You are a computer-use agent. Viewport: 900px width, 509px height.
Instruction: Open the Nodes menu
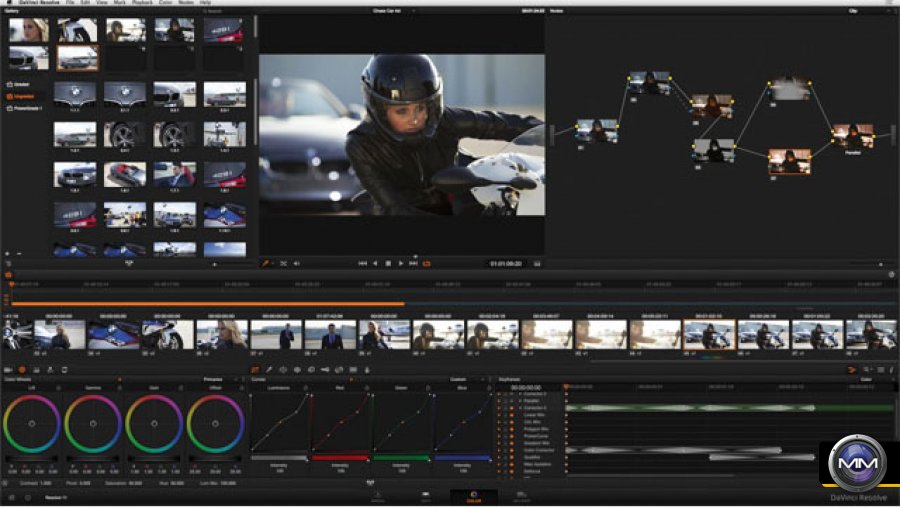coord(185,3)
